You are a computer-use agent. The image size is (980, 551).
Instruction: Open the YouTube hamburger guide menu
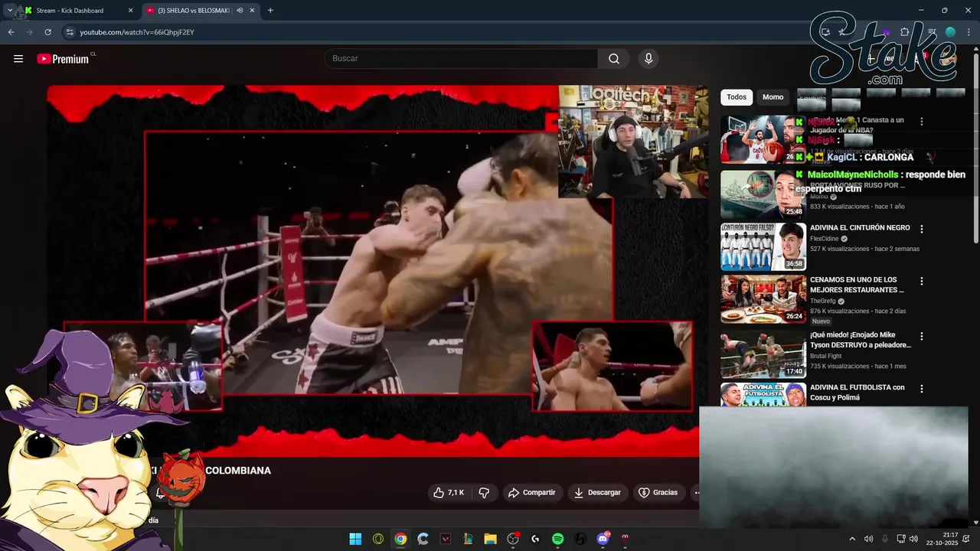coord(18,59)
